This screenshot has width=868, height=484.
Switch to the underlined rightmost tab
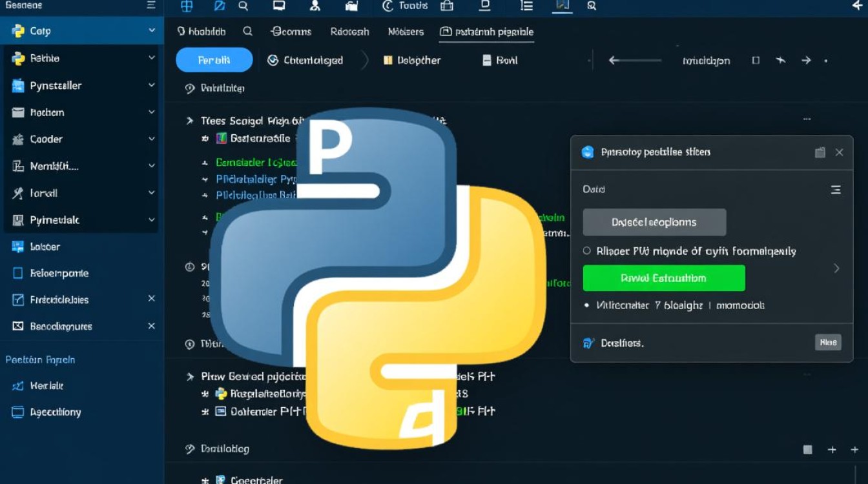[x=486, y=31]
